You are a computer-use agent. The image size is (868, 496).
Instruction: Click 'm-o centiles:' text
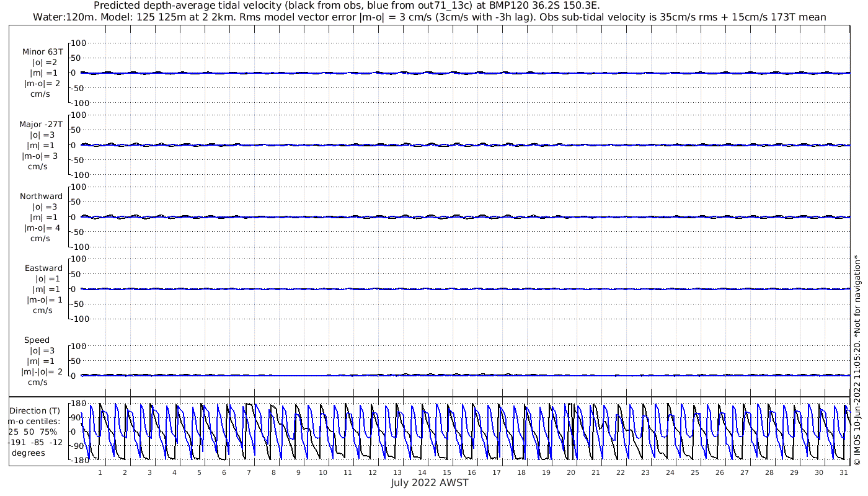[34, 421]
